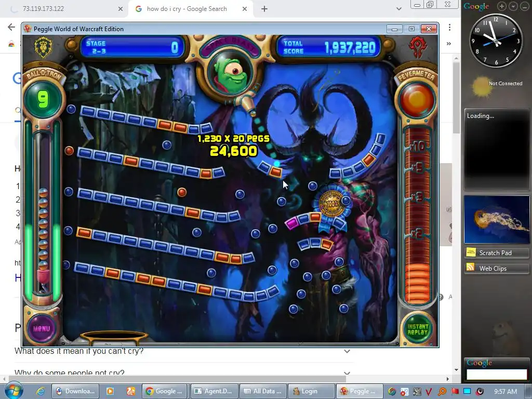Click the x10 marker on the Fevermeter
The width and height of the screenshot is (532, 399).
tap(417, 147)
